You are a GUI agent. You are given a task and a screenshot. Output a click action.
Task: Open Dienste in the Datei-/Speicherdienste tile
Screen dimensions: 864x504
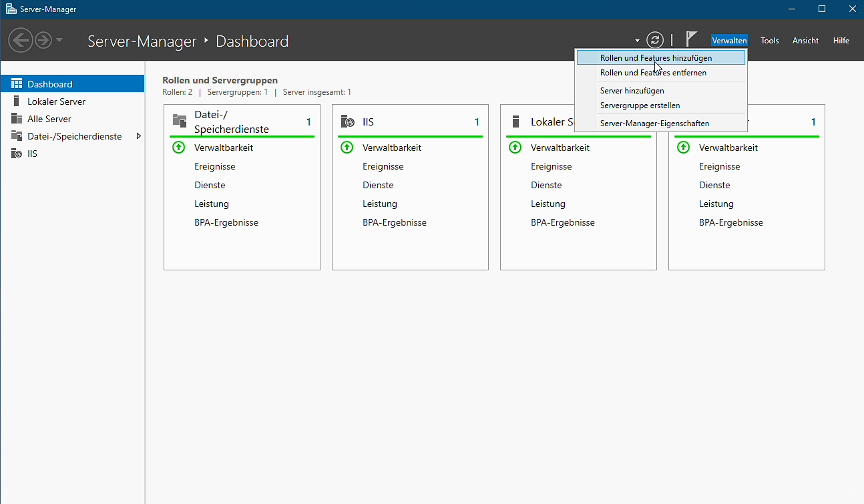coord(210,185)
